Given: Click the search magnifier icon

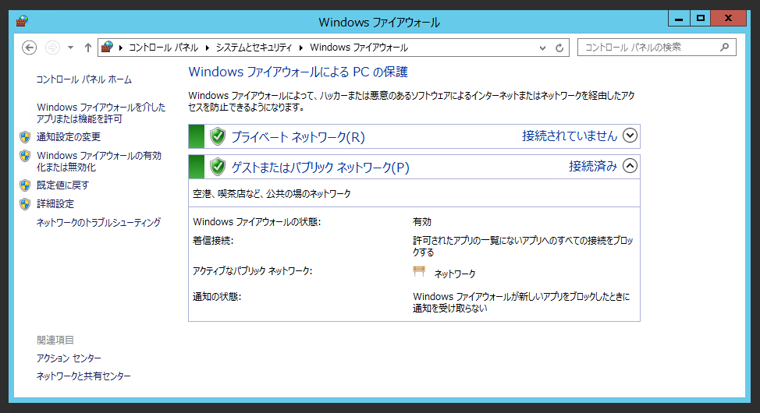Looking at the screenshot, I should pyautogui.click(x=725, y=47).
